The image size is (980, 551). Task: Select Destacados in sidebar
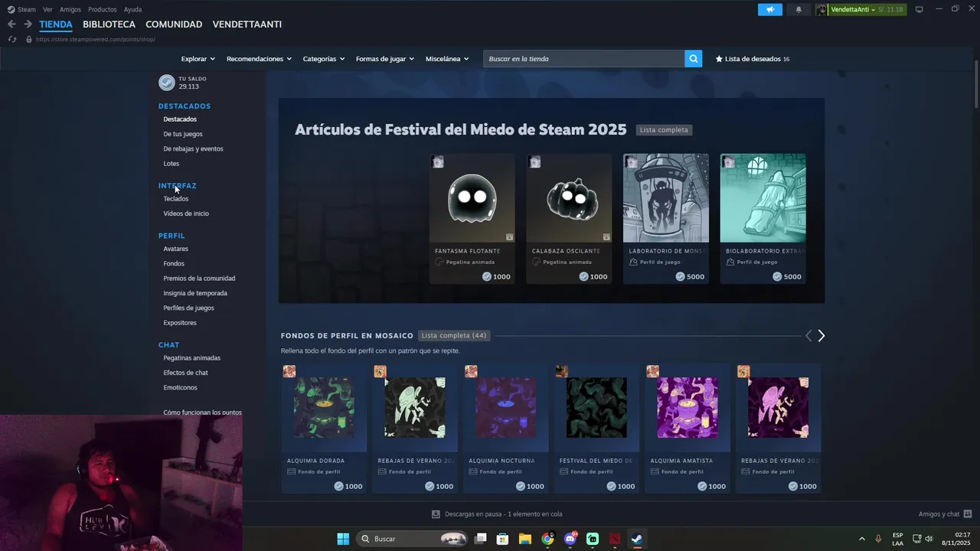(x=180, y=119)
